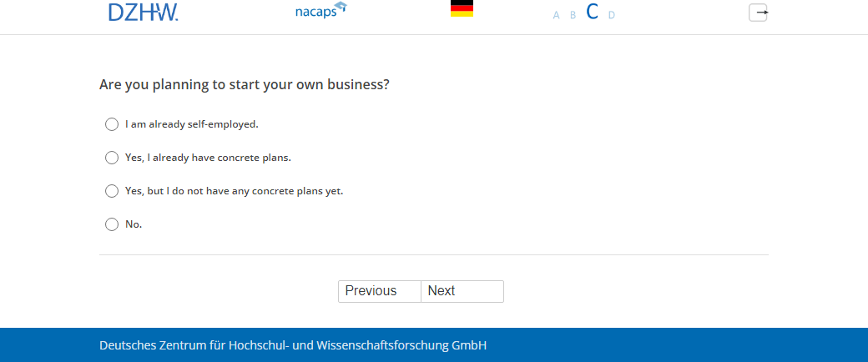This screenshot has height=362, width=868.
Task: Click the DZHW logo
Action: 143,12
